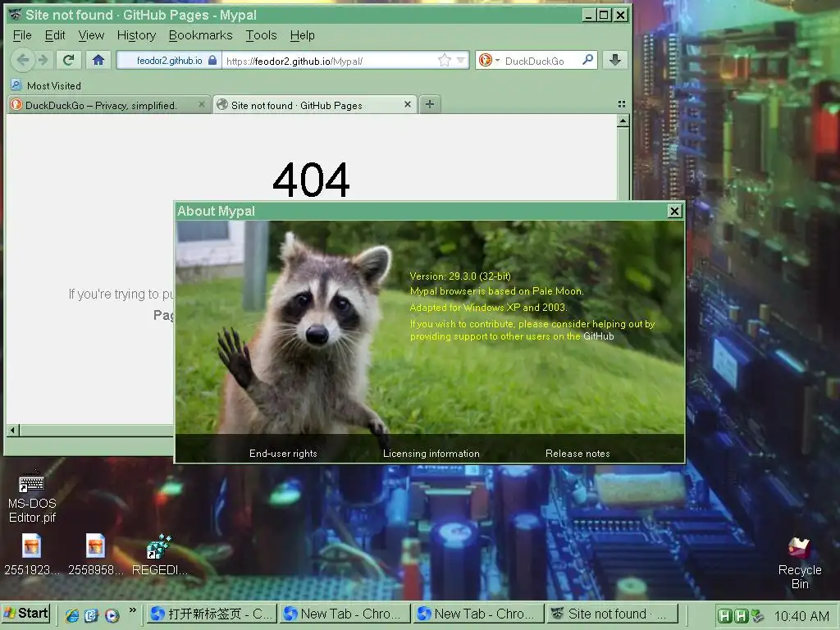Click the site identity padlock icon
Screen dimensions: 840x630
[212, 60]
